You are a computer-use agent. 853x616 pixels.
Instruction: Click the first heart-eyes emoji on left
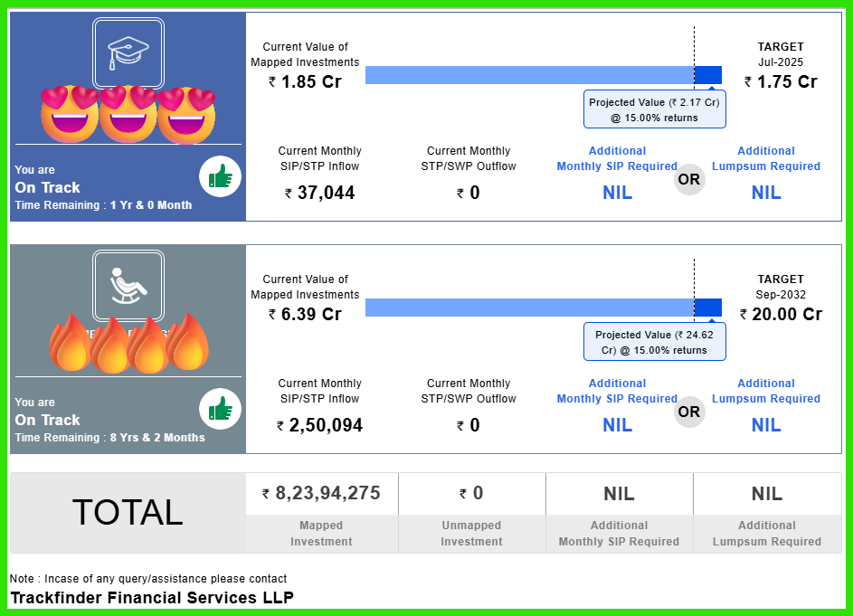pyautogui.click(x=69, y=115)
